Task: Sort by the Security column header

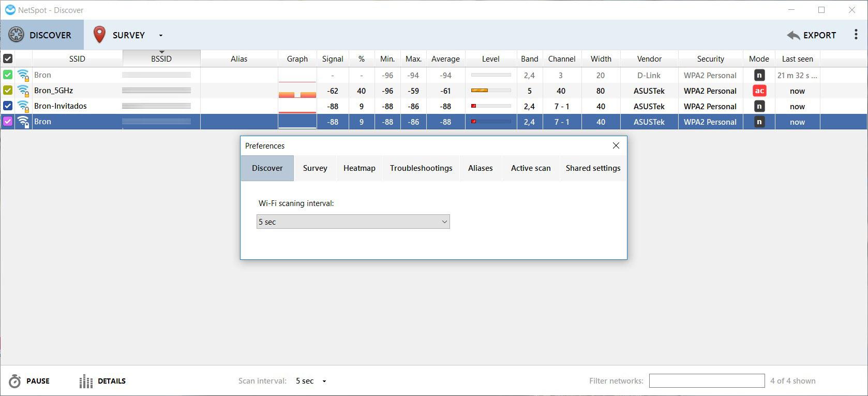Action: pos(710,59)
